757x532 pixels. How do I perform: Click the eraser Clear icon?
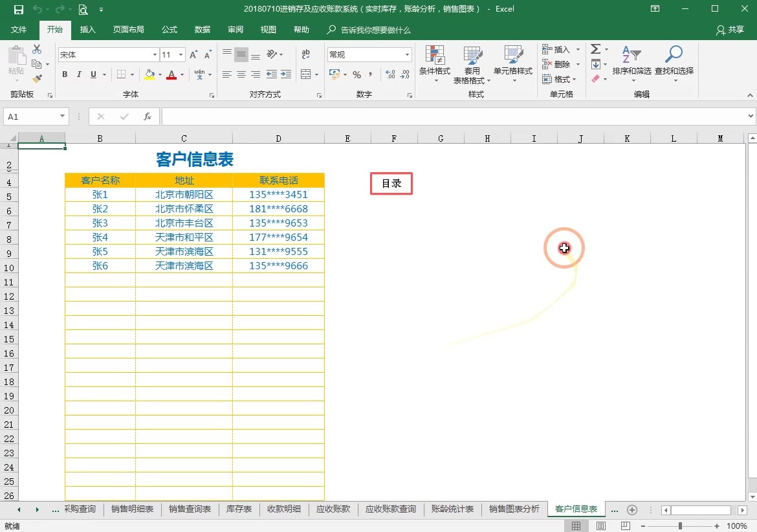(x=596, y=79)
